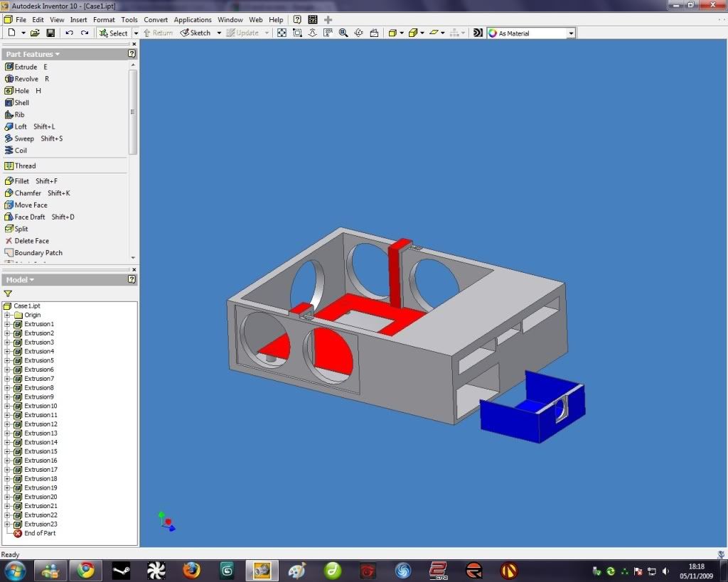Click the Redo arrow icon
This screenshot has width=728, height=582.
[x=85, y=33]
